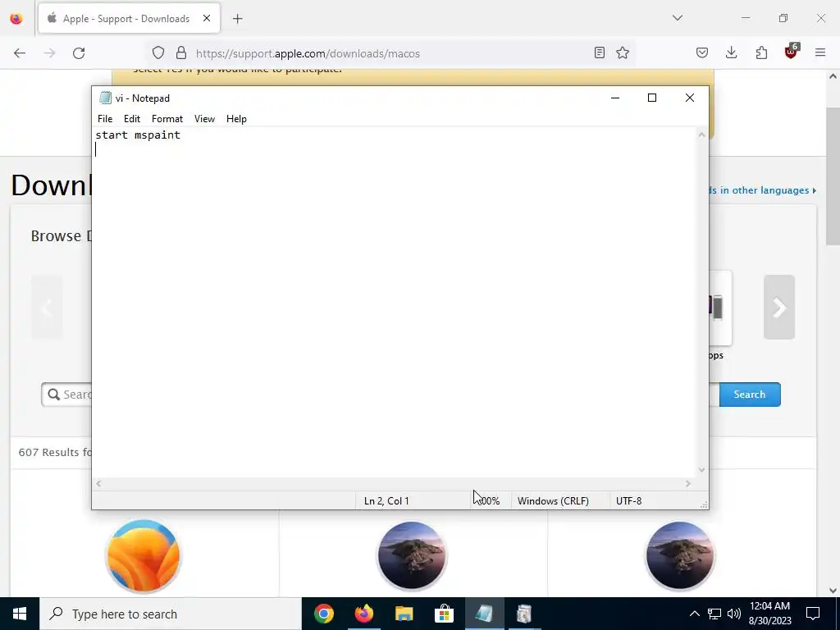This screenshot has height=630, width=840.
Task: Open the rightmost macOS Catalina thumbnail
Action: [x=680, y=556]
